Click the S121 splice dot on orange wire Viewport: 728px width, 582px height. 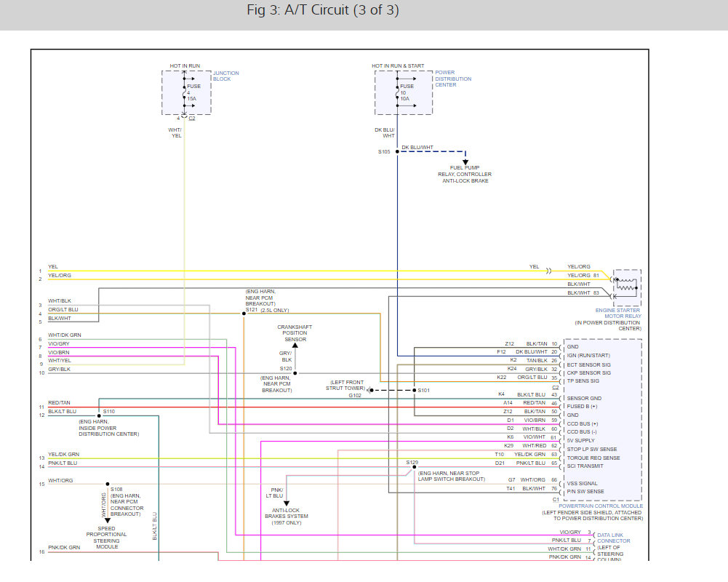242,314
